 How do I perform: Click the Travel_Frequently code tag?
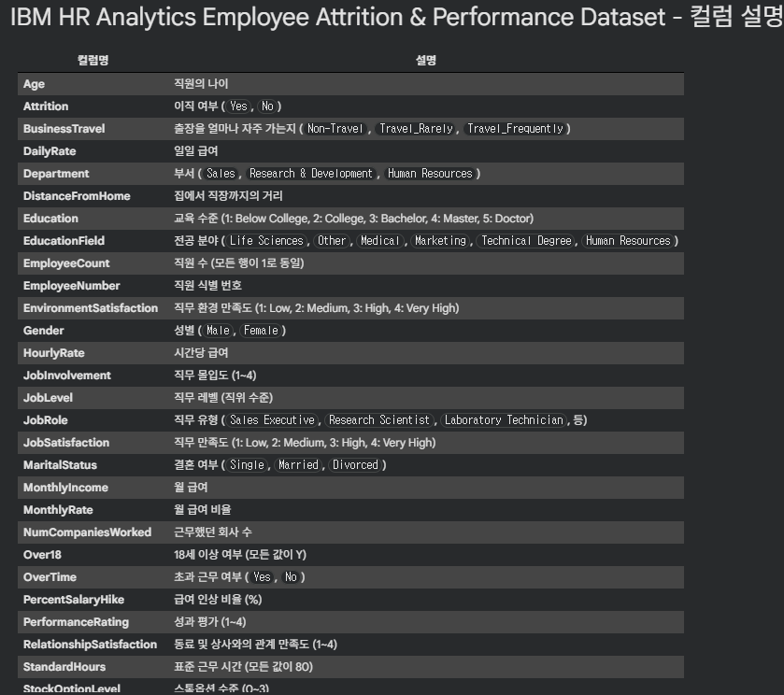click(515, 129)
